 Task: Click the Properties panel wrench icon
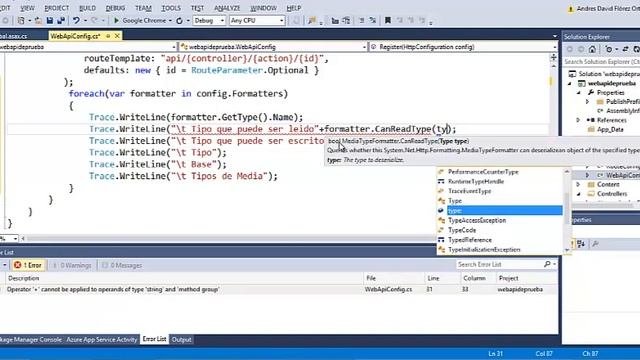(x=595, y=244)
